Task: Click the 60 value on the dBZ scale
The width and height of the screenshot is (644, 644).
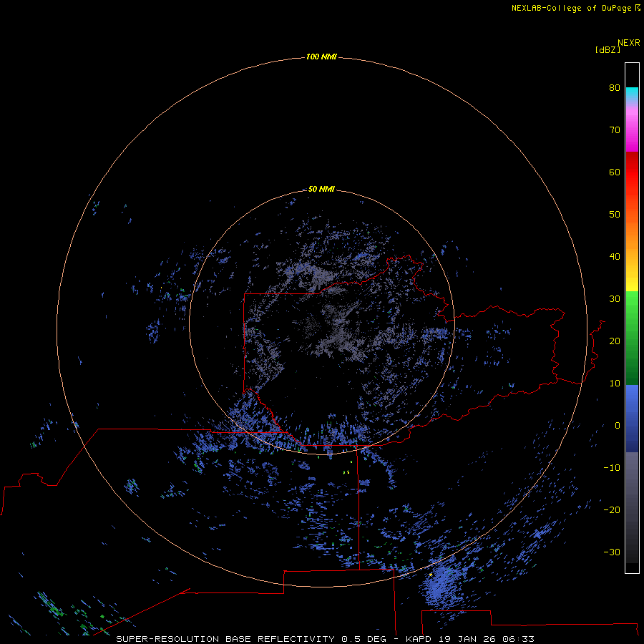Action: coord(615,172)
